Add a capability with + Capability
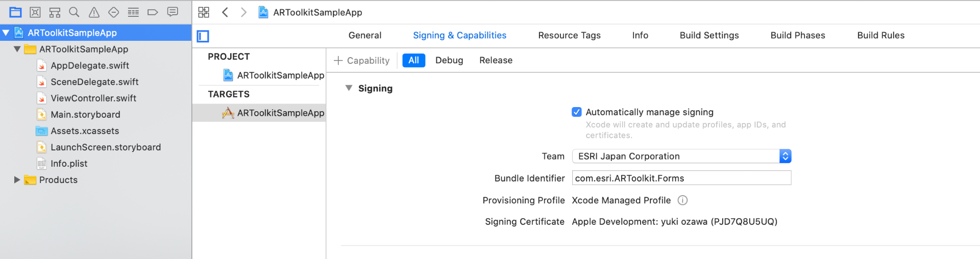 [361, 61]
